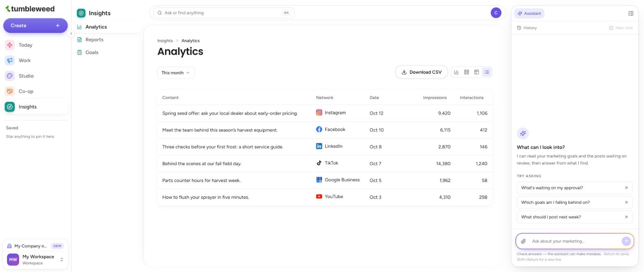Switch to table layout view
Screen dimensions: 644x272
tap(476, 72)
